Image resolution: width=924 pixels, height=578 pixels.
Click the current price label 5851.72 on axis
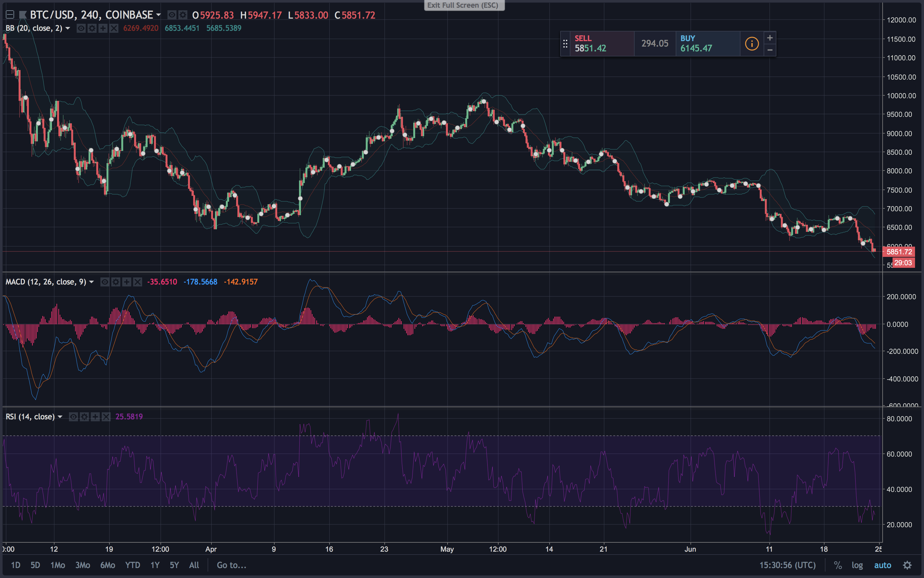tap(899, 251)
